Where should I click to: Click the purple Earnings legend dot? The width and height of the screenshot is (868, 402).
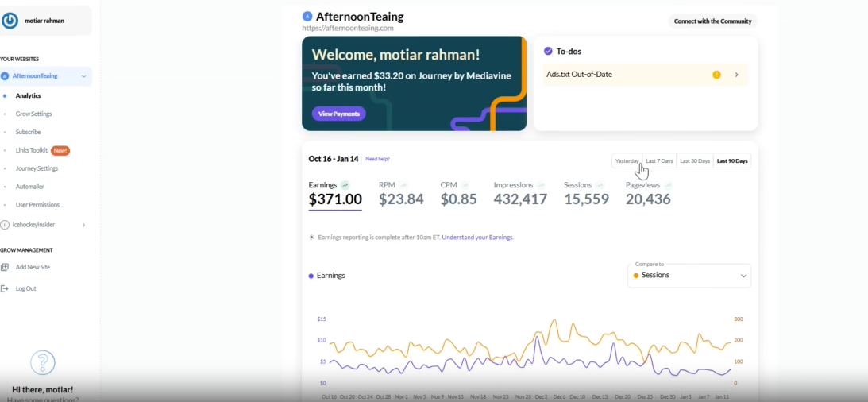coord(311,276)
